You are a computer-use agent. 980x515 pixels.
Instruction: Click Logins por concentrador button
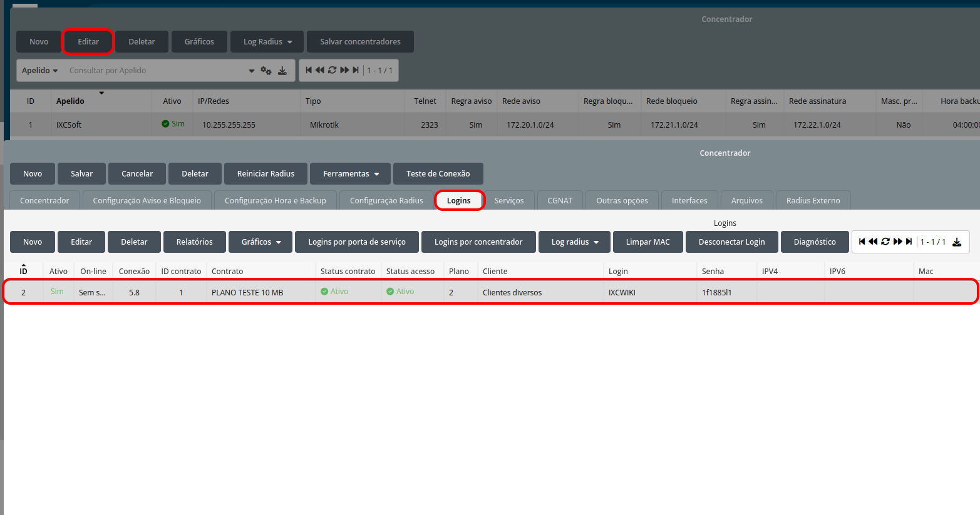pos(478,242)
